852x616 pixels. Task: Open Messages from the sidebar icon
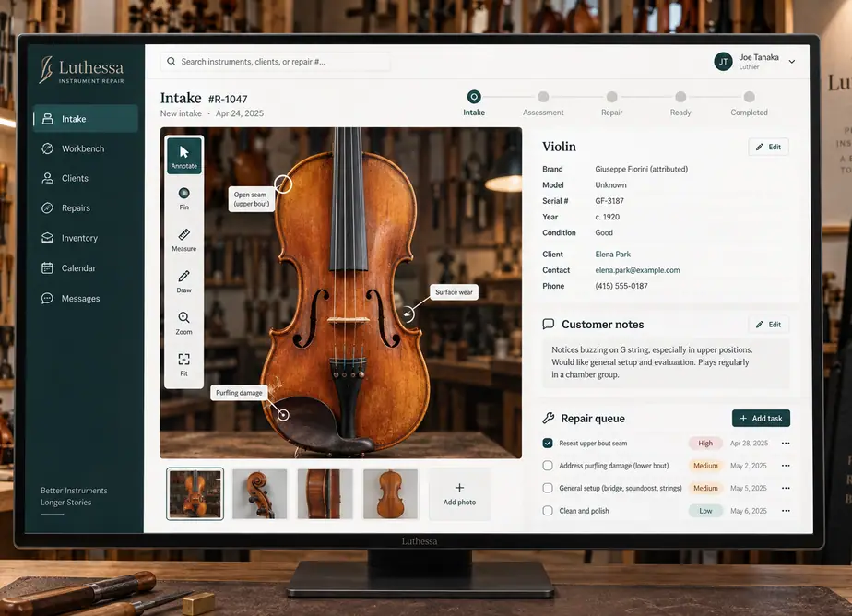click(x=48, y=298)
